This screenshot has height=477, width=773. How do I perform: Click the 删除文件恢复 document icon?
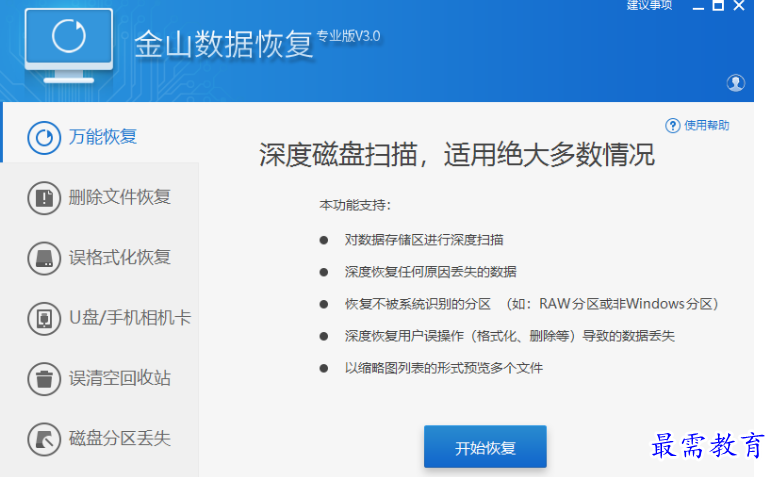click(44, 198)
